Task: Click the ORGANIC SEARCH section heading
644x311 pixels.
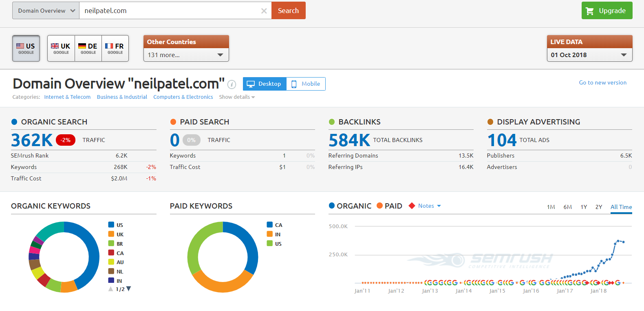Action: 54,122
